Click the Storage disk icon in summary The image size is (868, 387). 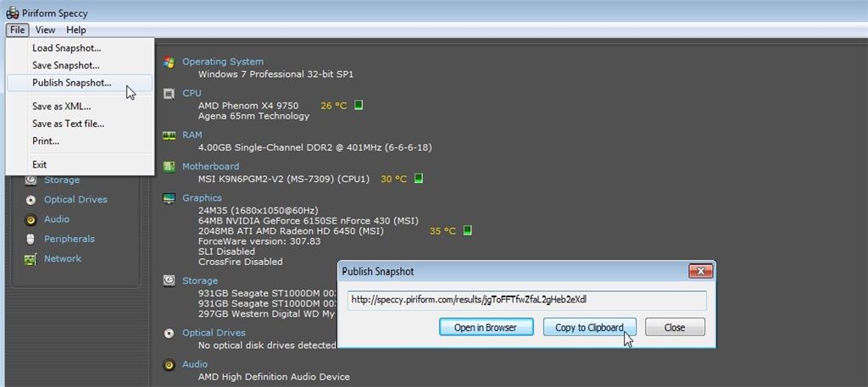click(x=169, y=281)
